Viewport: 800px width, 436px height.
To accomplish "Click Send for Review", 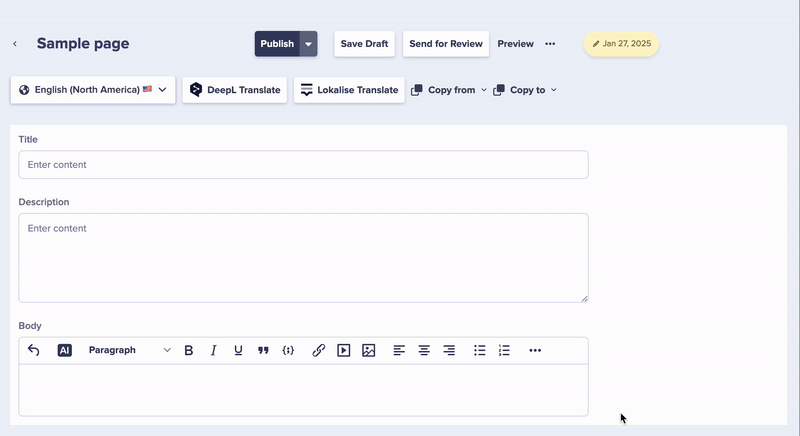I will tap(446, 44).
